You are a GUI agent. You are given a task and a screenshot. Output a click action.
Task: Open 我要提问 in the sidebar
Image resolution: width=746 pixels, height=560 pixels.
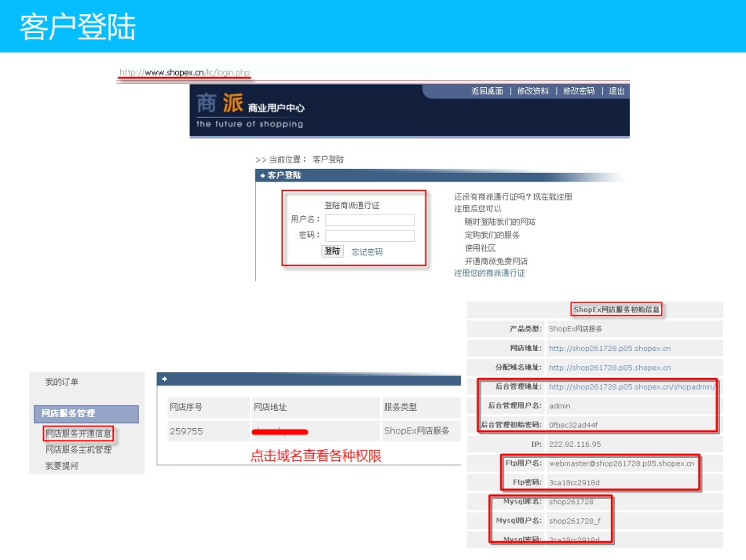click(62, 466)
